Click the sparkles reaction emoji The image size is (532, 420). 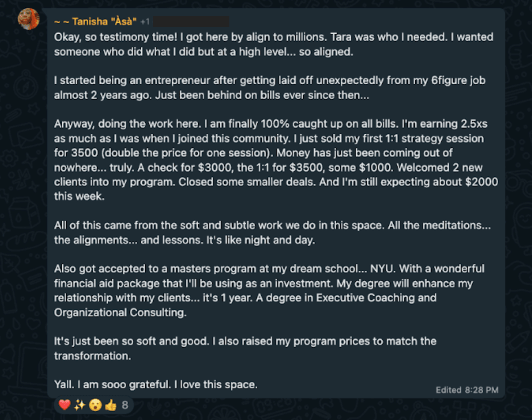pos(80,405)
